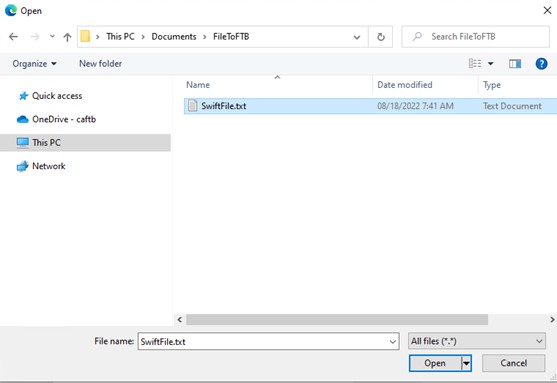This screenshot has height=383, width=557.
Task: Click the Edge icon in the title bar
Action: coord(11,11)
